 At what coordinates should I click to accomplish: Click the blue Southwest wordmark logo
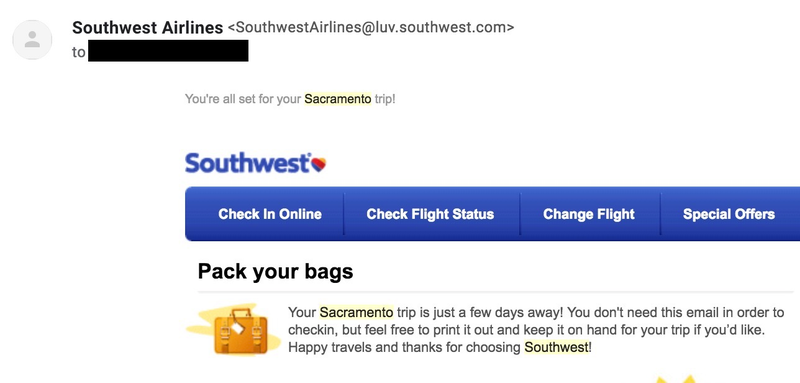[x=247, y=163]
